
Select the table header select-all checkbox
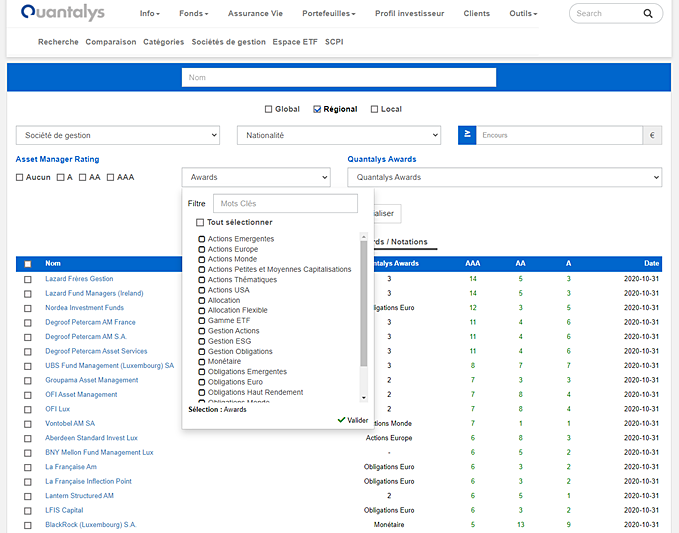click(x=28, y=264)
